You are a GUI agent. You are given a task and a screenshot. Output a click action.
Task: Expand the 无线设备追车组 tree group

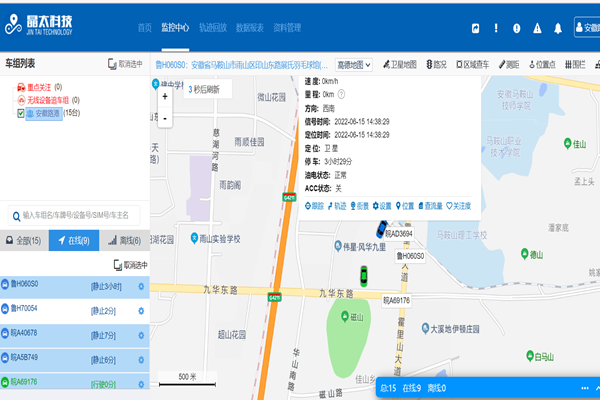[x=21, y=101]
